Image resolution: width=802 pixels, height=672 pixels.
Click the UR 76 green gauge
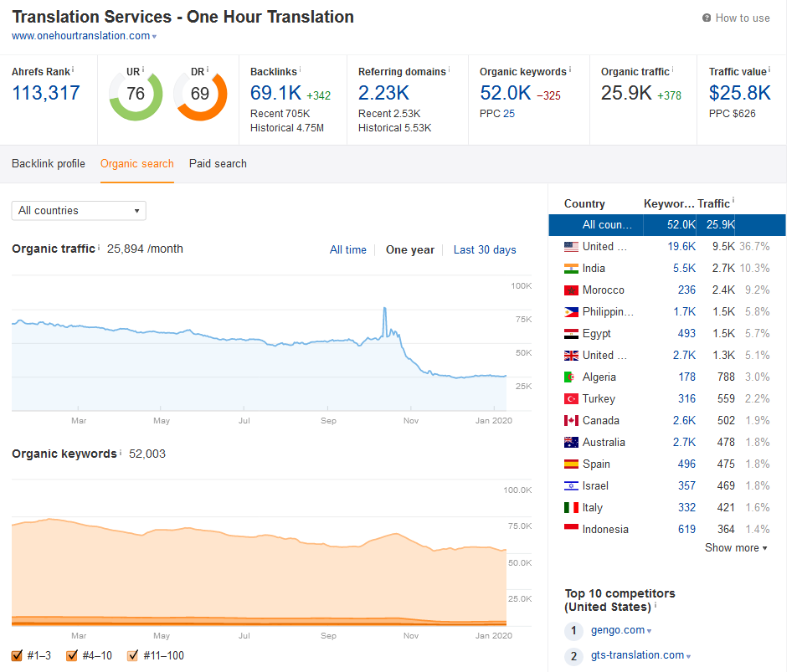coord(136,94)
